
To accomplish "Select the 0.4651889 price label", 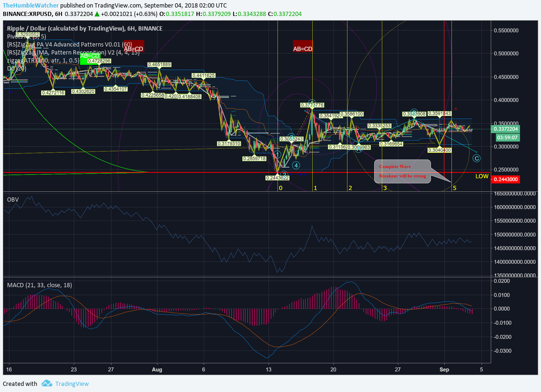I will click(159, 64).
